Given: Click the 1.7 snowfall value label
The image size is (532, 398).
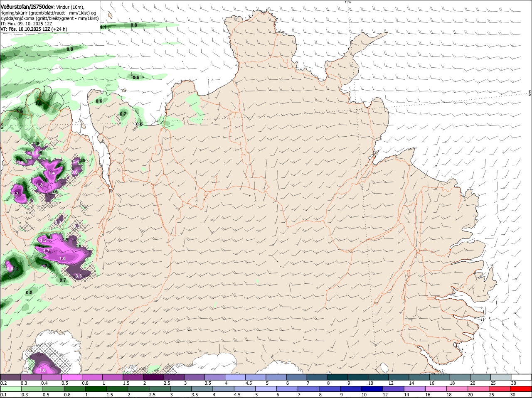Looking at the screenshot, I should [x=47, y=251].
